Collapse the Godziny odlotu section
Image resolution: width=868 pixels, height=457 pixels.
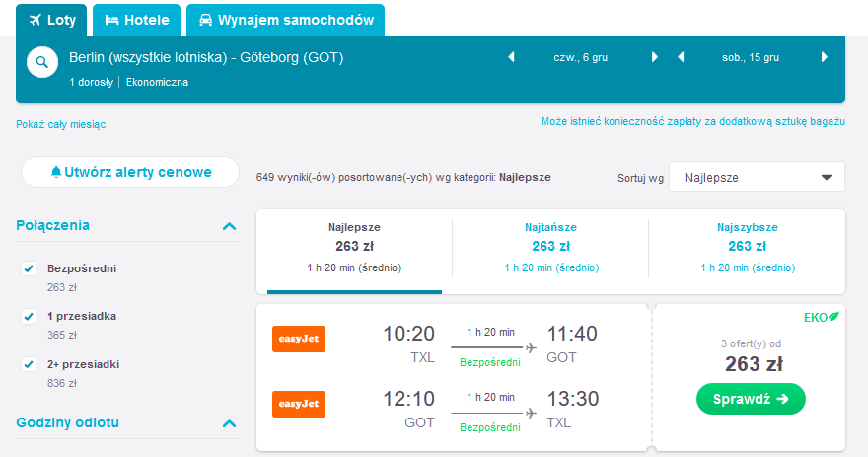point(229,423)
